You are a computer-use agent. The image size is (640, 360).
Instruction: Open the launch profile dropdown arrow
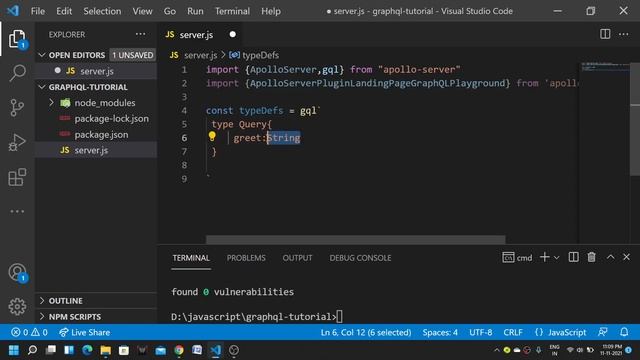click(x=556, y=258)
